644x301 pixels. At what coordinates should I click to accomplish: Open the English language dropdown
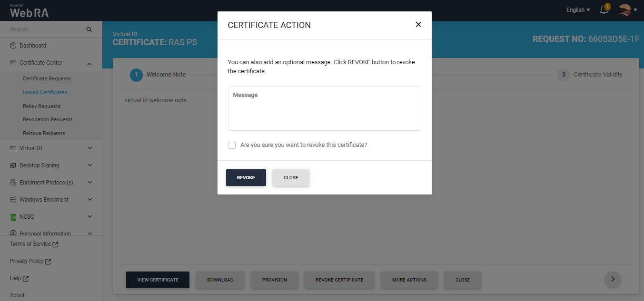(578, 10)
